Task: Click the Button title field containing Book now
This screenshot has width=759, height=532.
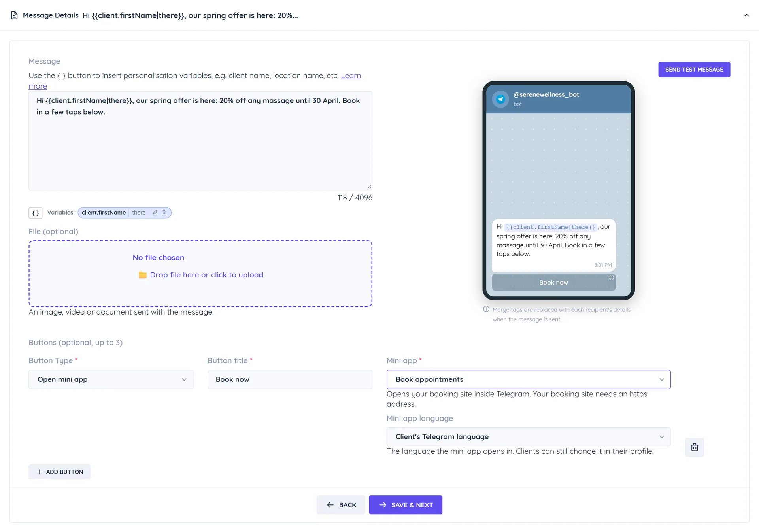Action: click(290, 379)
